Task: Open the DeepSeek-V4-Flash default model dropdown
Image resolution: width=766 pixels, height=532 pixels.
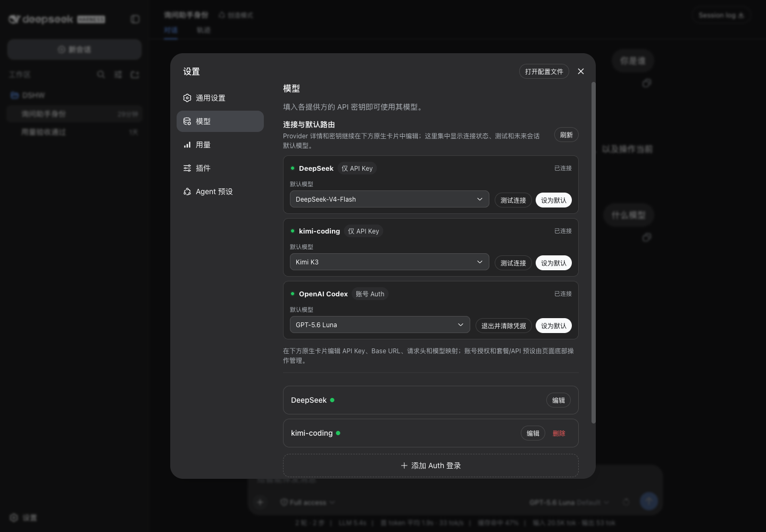Action: click(389, 199)
